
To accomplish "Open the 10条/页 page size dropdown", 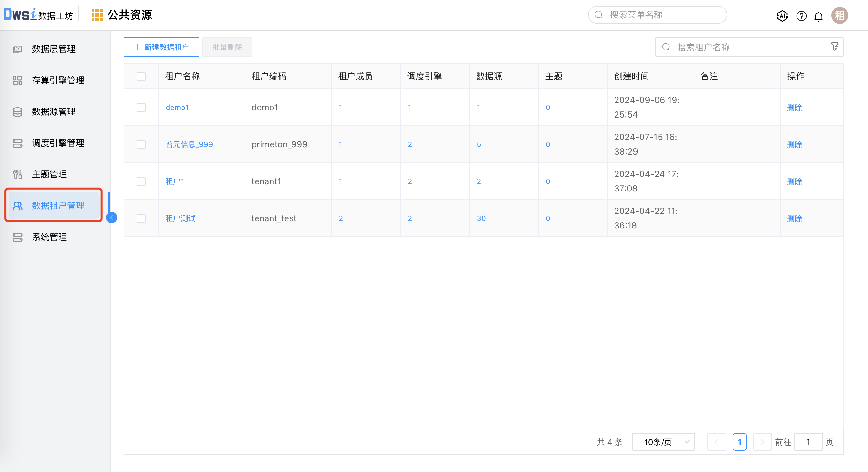I will pyautogui.click(x=663, y=442).
